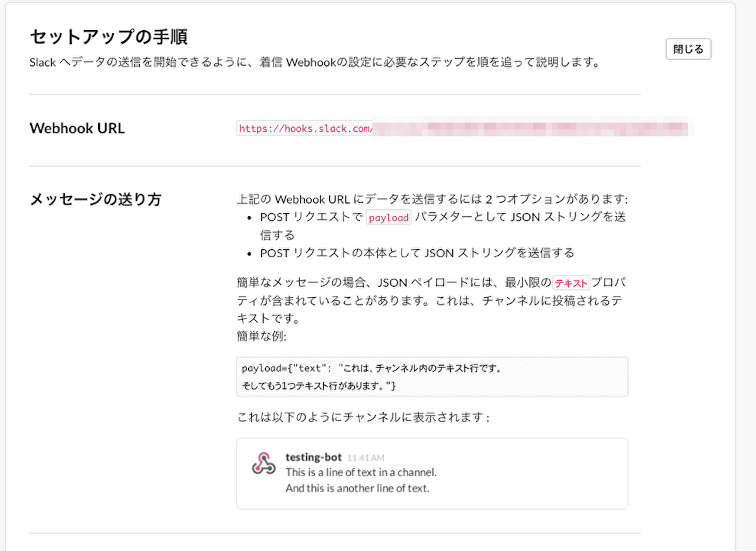
Task: Click the メッセージの送り方 section heading
Action: tap(96, 199)
